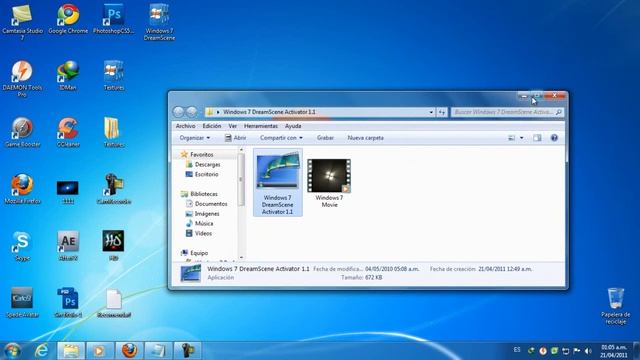Refresh the Explorer folder view
The width and height of the screenshot is (640, 360).
point(442,112)
